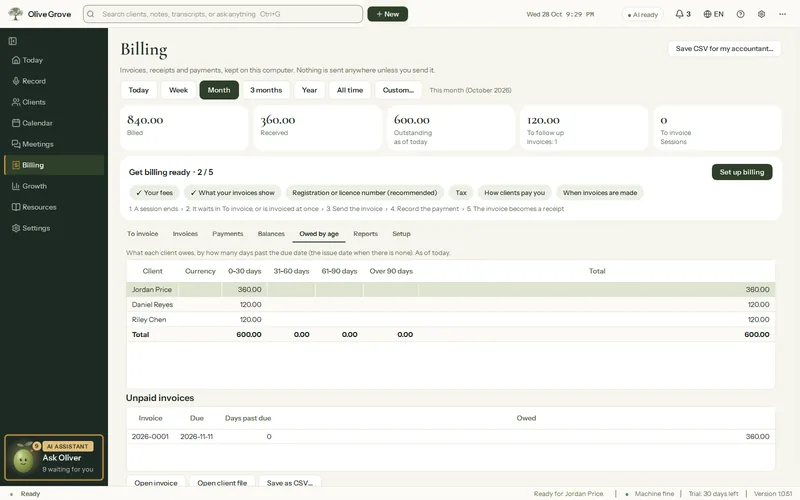Image resolution: width=800 pixels, height=500 pixels.
Task: Check the AI ready status indicator
Action: (x=642, y=14)
